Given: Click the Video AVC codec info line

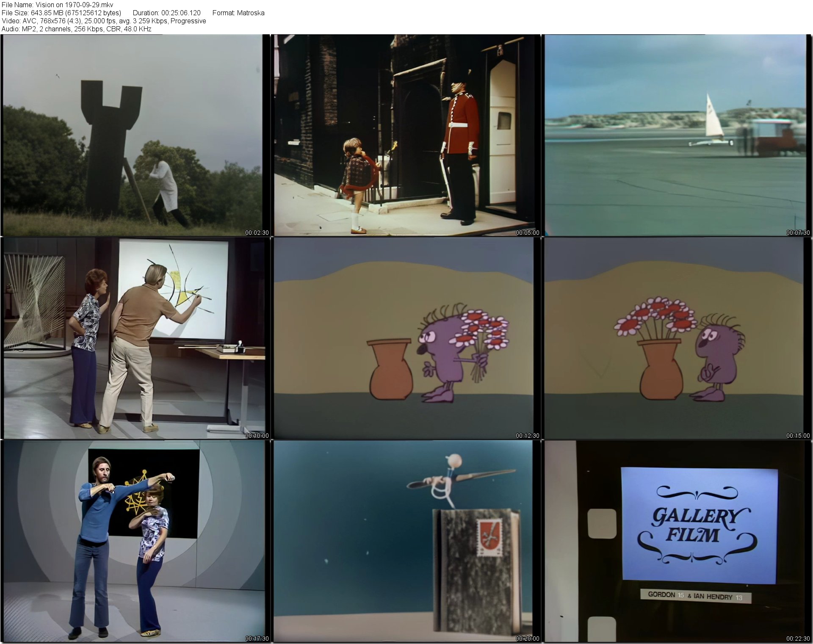Looking at the screenshot, I should click(x=104, y=21).
